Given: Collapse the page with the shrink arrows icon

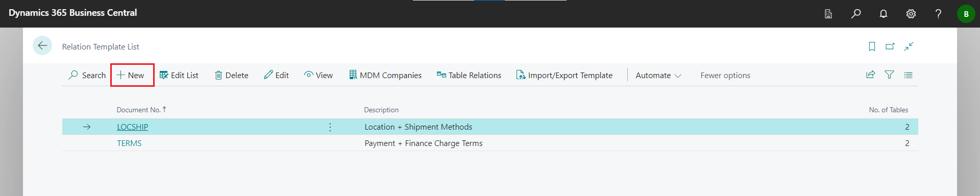Looking at the screenshot, I should pyautogui.click(x=909, y=46).
